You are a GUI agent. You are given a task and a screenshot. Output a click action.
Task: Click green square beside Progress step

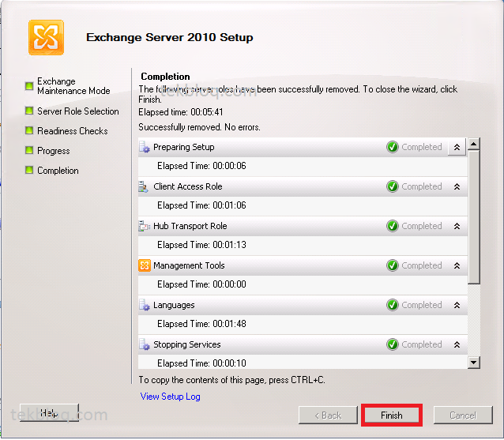coord(29,150)
